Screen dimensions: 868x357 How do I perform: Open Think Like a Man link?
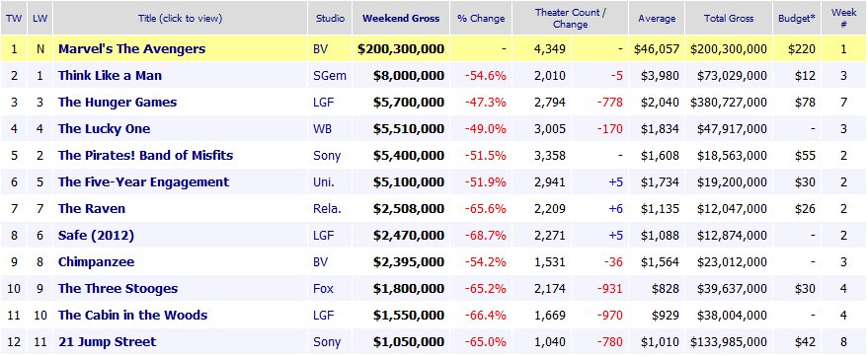click(x=111, y=75)
